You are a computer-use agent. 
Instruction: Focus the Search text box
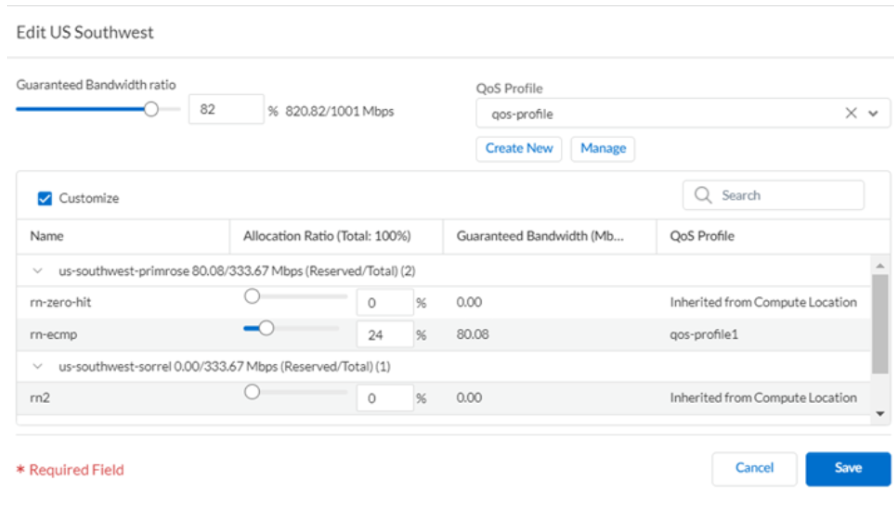click(x=785, y=196)
